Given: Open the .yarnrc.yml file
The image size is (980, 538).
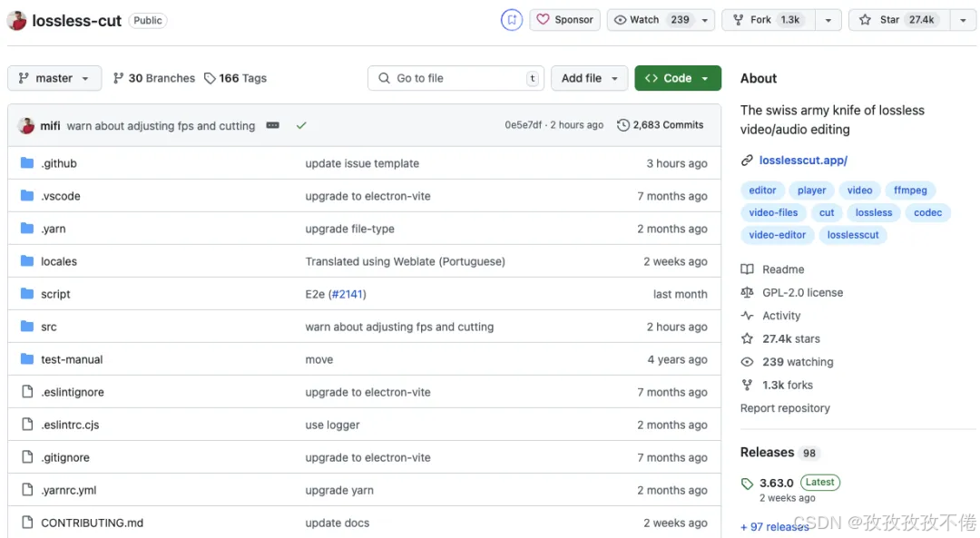Looking at the screenshot, I should (69, 490).
